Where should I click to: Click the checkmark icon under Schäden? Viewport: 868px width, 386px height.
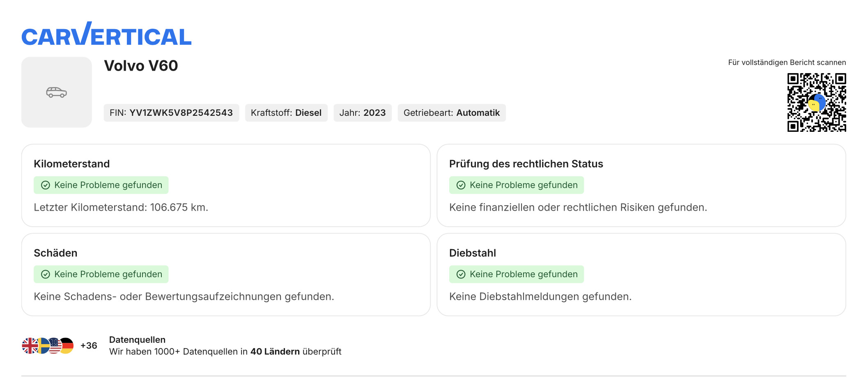click(x=46, y=274)
